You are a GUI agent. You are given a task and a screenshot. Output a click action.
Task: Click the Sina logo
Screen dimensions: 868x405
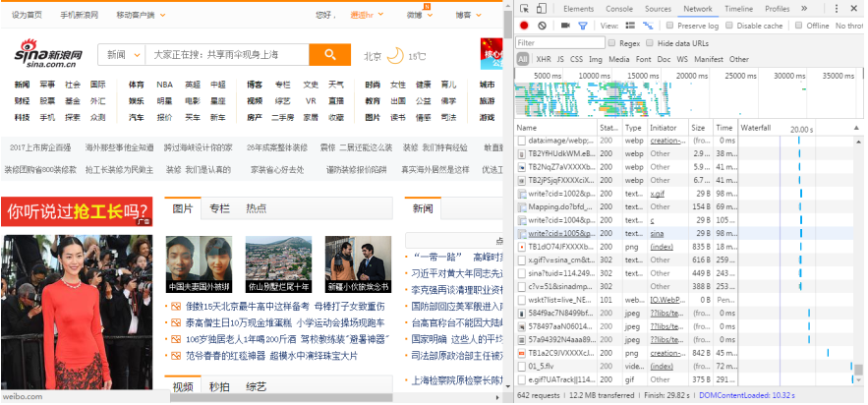[47, 53]
